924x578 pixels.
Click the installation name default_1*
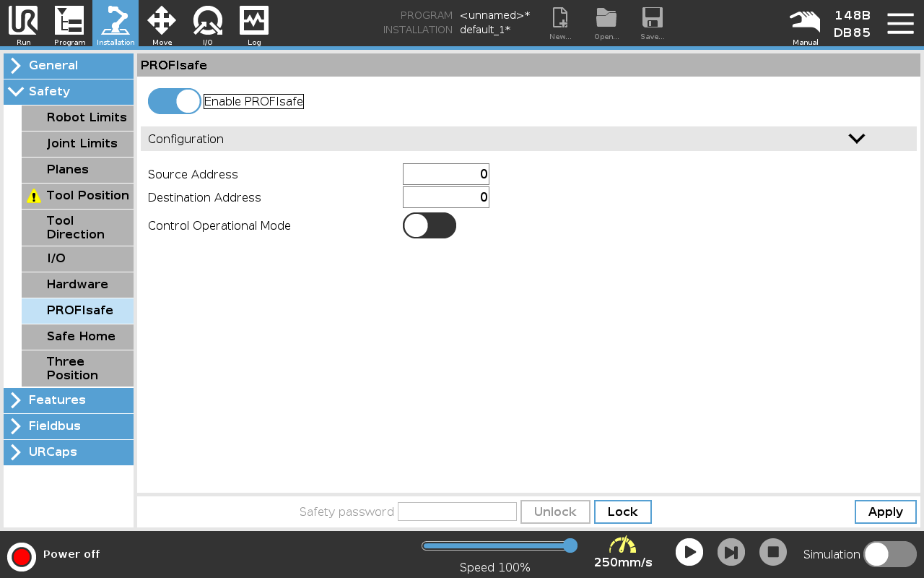pos(485,30)
